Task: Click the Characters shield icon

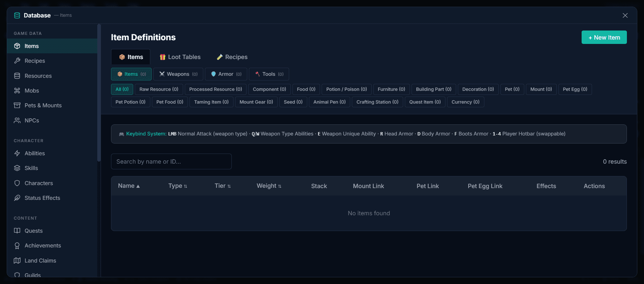Action: 17,183
